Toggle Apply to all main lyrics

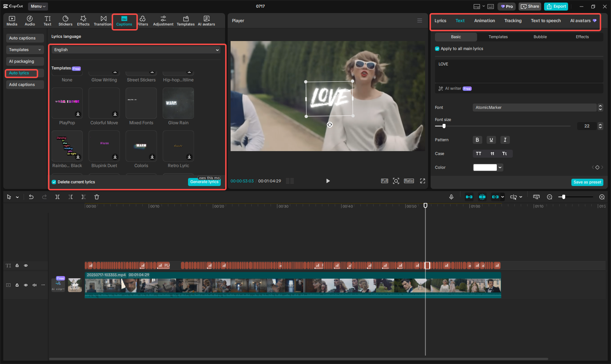pos(437,48)
